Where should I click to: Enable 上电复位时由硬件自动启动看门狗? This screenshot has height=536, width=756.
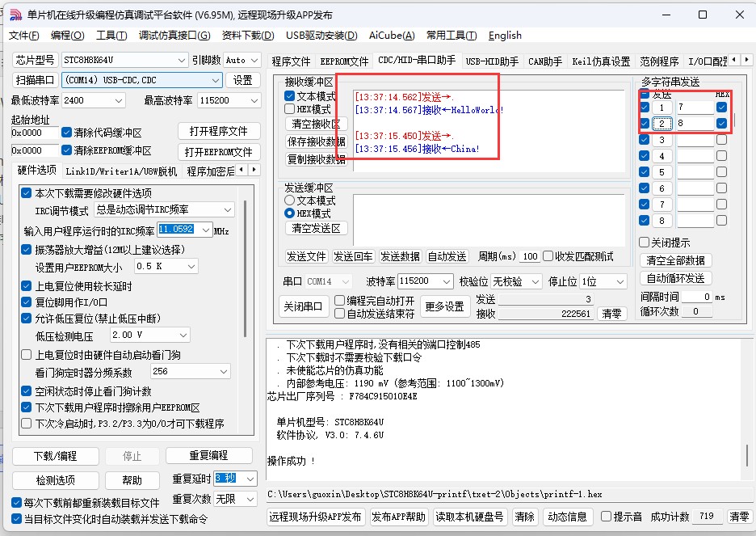tap(27, 355)
